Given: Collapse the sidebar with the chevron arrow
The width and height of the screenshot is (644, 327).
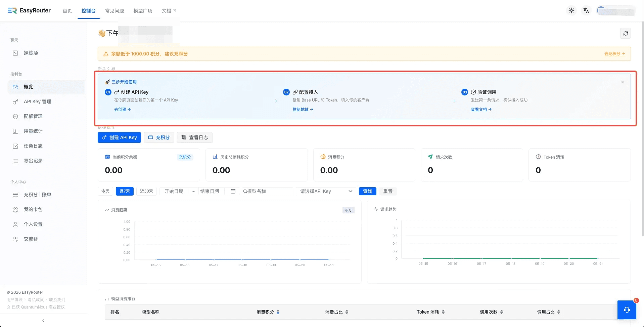Looking at the screenshot, I should click(43, 321).
